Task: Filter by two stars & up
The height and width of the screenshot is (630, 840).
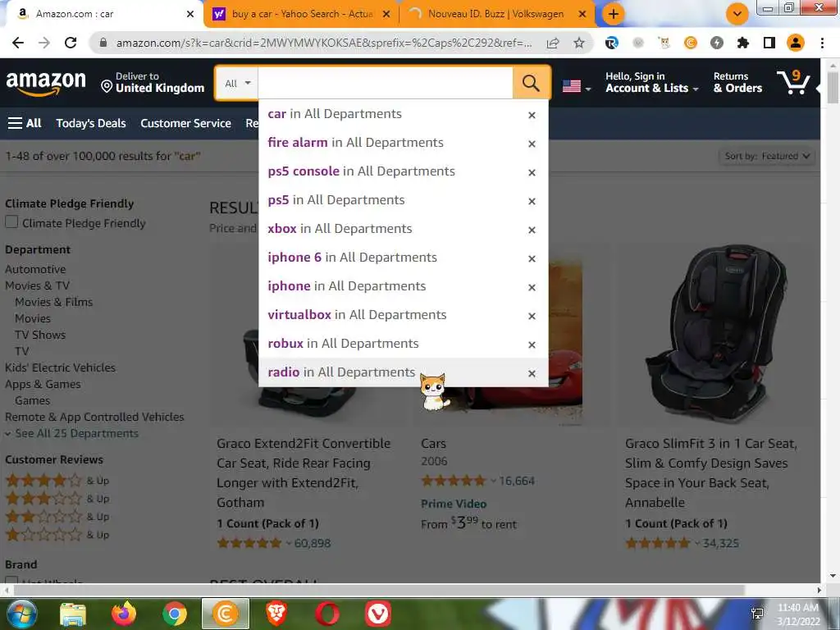Action: point(57,517)
